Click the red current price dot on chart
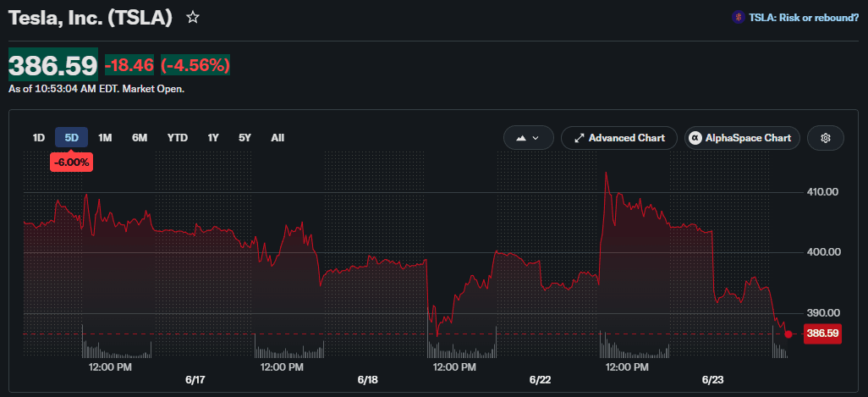The width and height of the screenshot is (868, 397). point(788,334)
